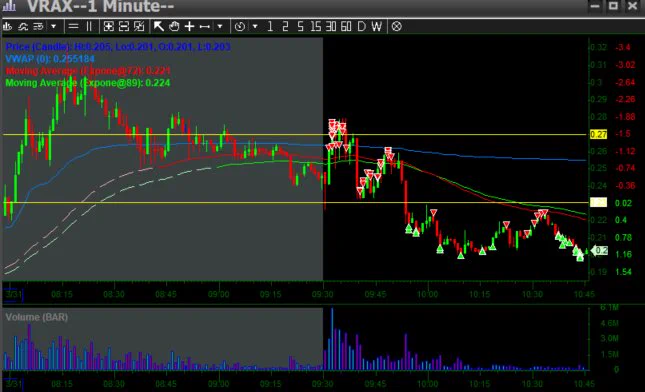The width and height of the screenshot is (645, 392).
Task: Click the zoom in (plus box) icon
Action: point(109,27)
